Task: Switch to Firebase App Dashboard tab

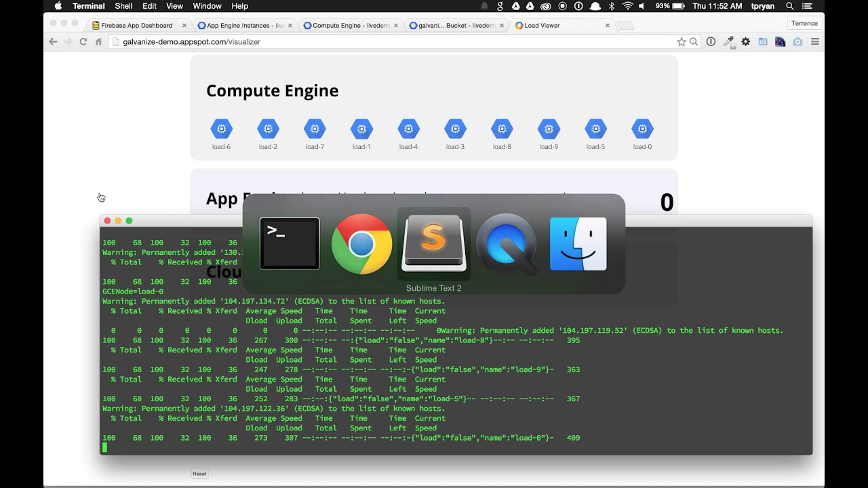Action: [136, 25]
